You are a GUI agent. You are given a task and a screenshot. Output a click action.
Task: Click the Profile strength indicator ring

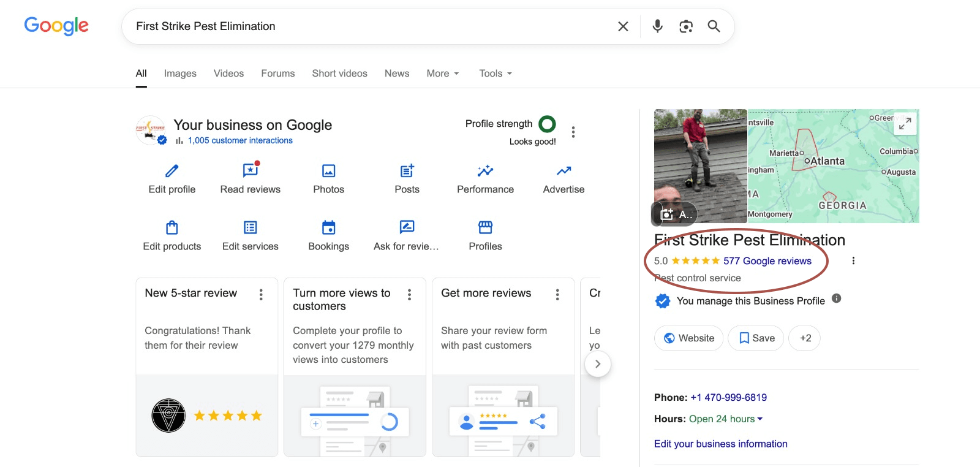(x=547, y=124)
